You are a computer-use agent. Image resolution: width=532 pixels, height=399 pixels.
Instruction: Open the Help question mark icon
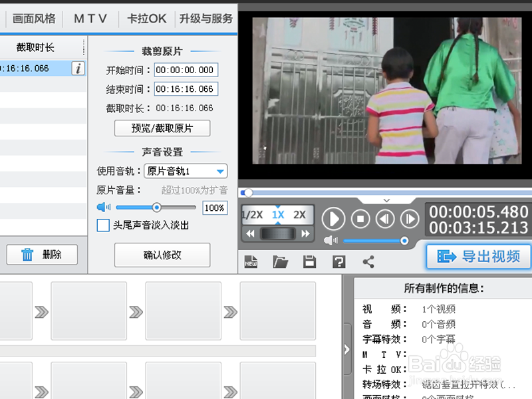click(339, 262)
